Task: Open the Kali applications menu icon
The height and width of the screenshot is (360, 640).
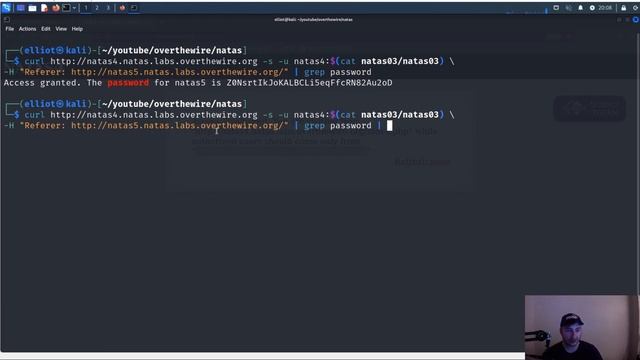Action: (6, 8)
